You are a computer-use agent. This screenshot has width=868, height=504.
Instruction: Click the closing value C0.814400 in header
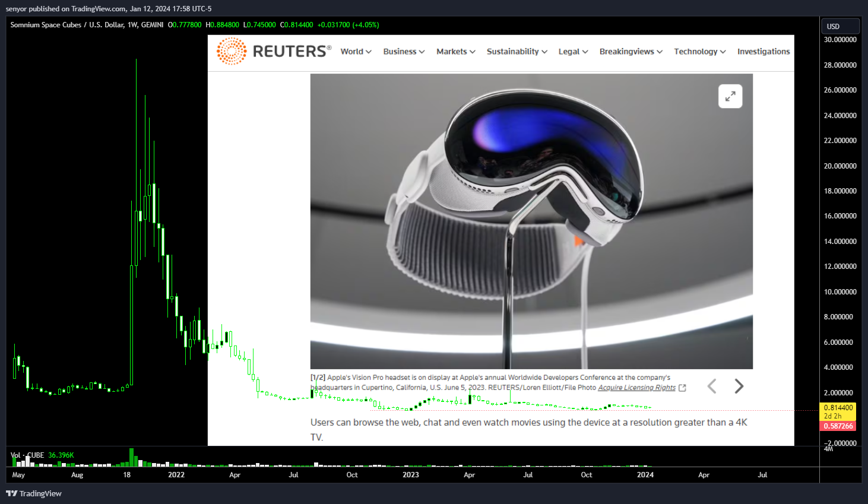(x=296, y=25)
